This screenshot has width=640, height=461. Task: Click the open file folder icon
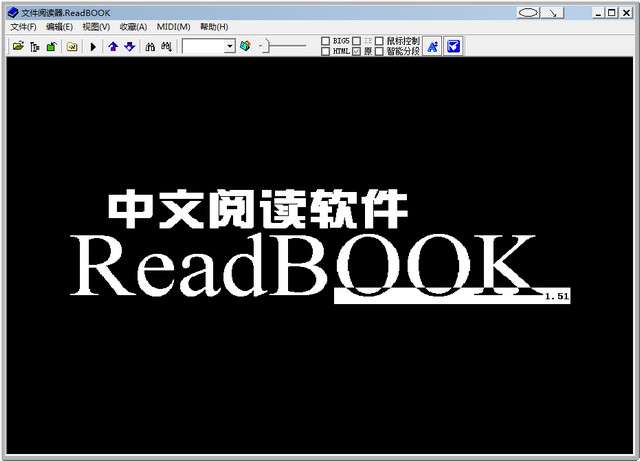pos(18,46)
